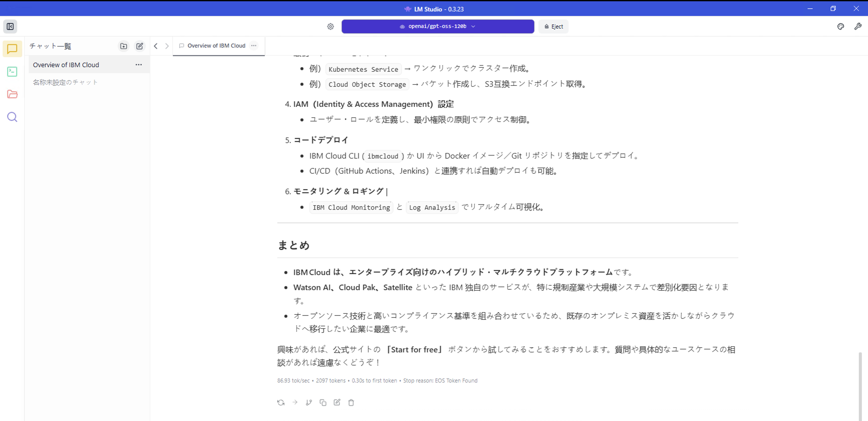Branch the conversation from this message

[309, 402]
